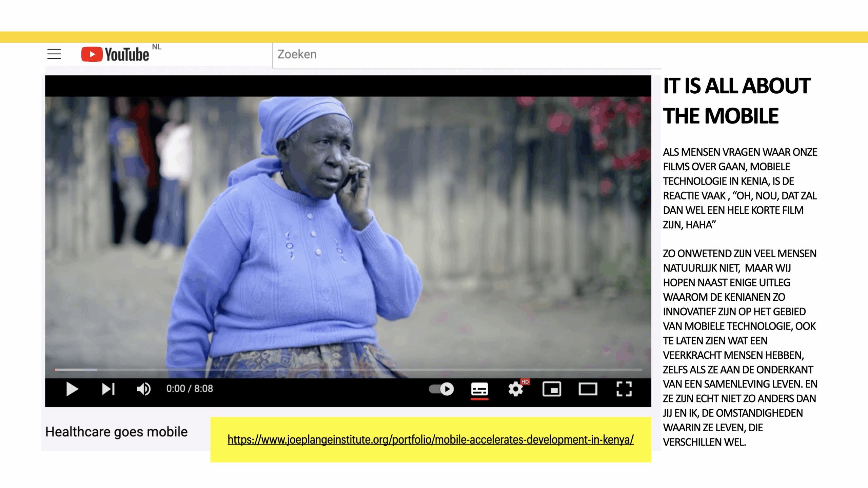Toggle subtitles/closed captions
Viewport: 868px width, 488px height.
479,389
